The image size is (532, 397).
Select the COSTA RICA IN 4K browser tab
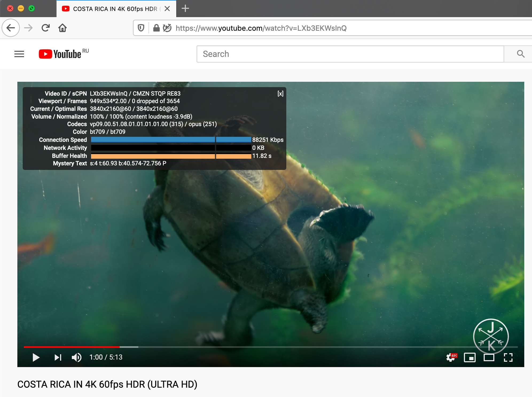[112, 9]
